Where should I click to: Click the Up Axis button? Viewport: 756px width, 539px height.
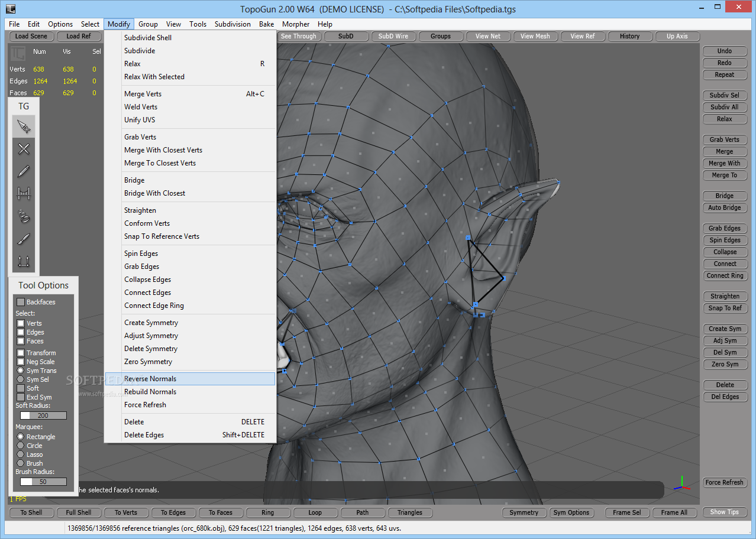[677, 36]
